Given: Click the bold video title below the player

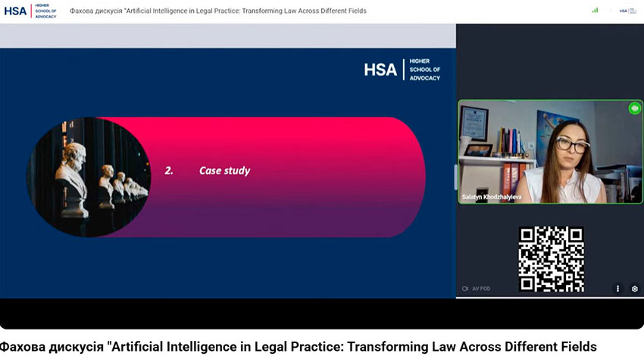Looking at the screenshot, I should (299, 347).
